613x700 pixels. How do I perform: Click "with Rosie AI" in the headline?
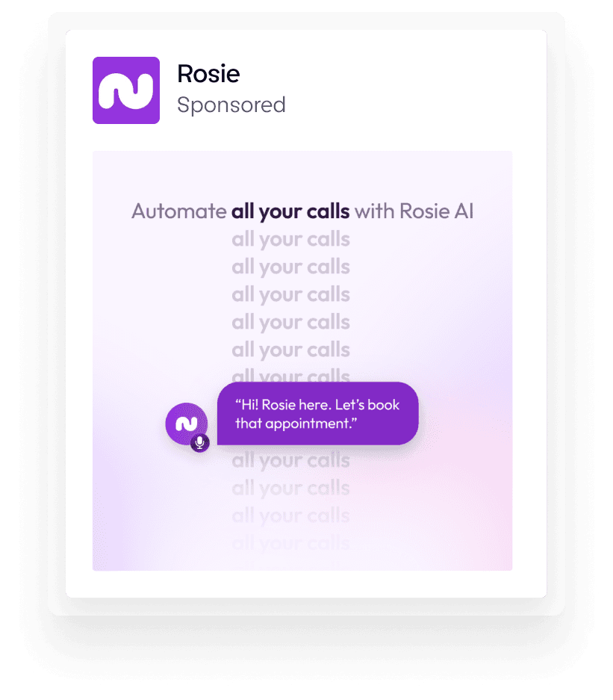(x=414, y=211)
